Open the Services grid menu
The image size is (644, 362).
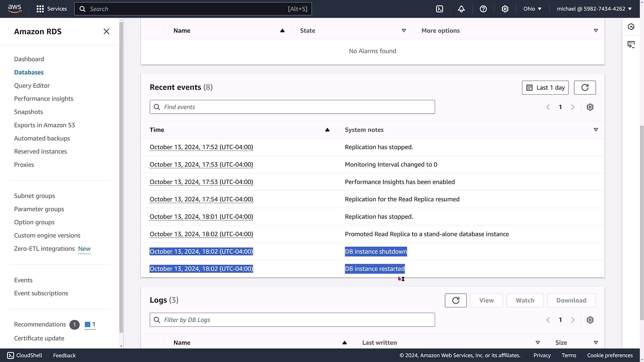[52, 9]
